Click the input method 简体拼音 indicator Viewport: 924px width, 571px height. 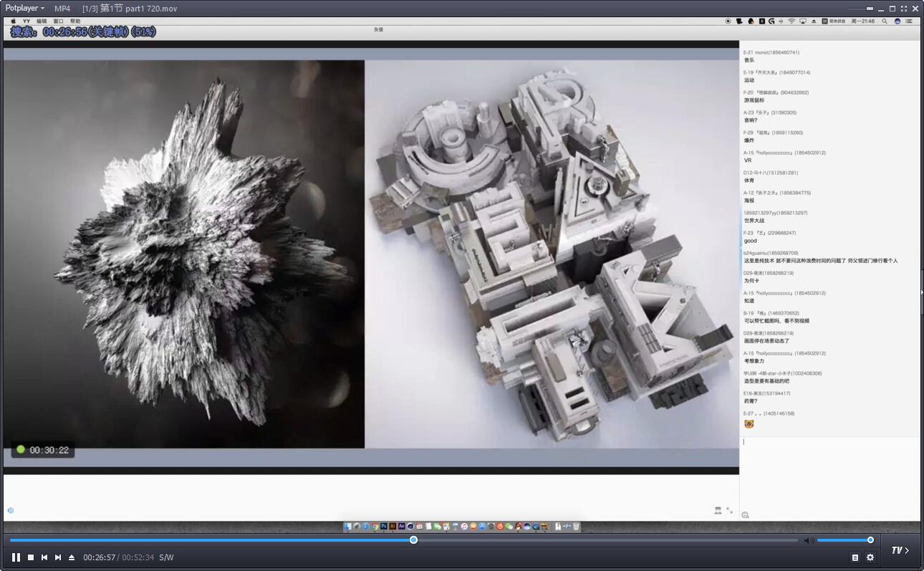pos(834,21)
